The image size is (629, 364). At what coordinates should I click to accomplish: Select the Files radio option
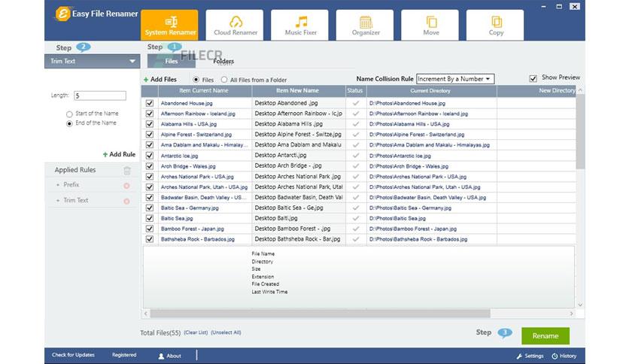tap(196, 80)
